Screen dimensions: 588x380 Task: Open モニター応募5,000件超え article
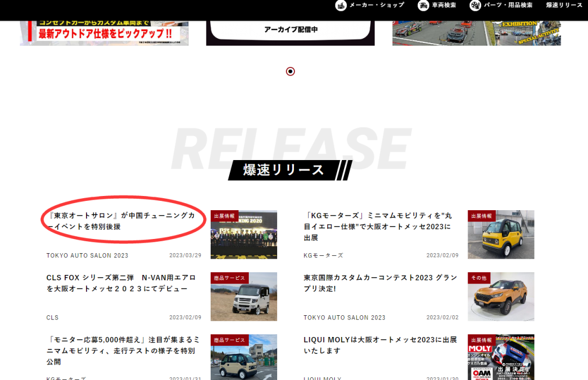click(123, 351)
